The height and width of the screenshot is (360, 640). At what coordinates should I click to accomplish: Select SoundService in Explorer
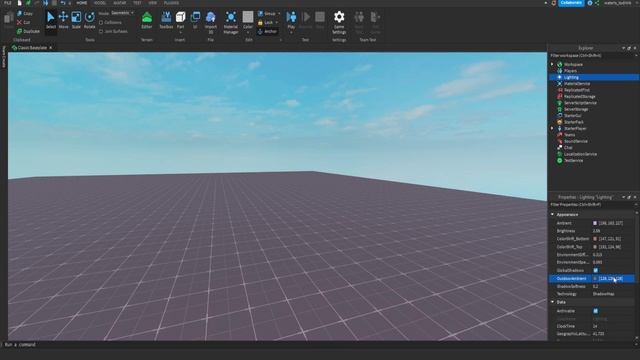pyautogui.click(x=576, y=141)
